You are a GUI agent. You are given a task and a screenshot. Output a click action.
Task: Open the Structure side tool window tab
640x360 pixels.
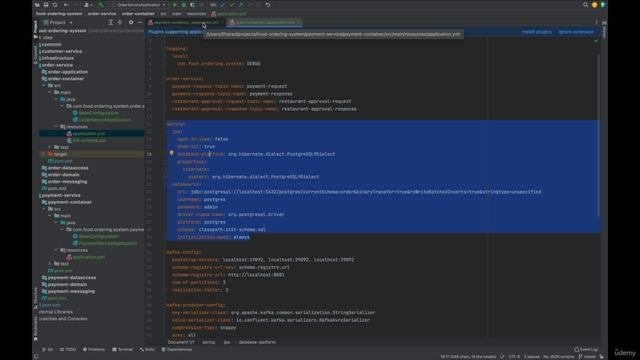click(36, 298)
